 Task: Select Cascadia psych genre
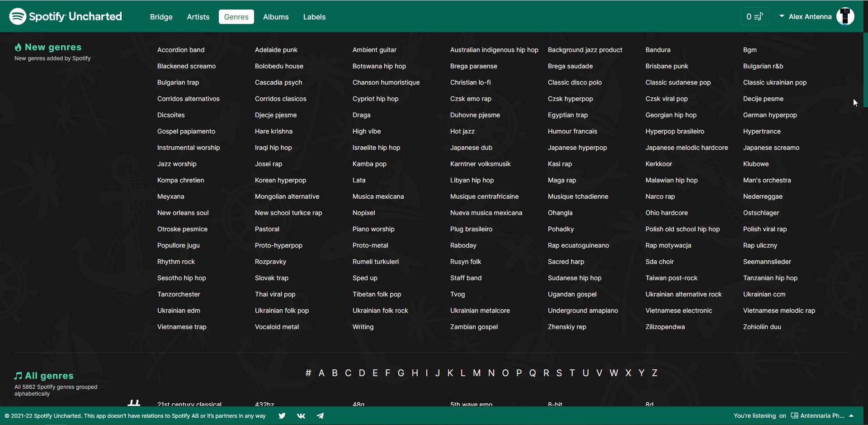pos(278,82)
